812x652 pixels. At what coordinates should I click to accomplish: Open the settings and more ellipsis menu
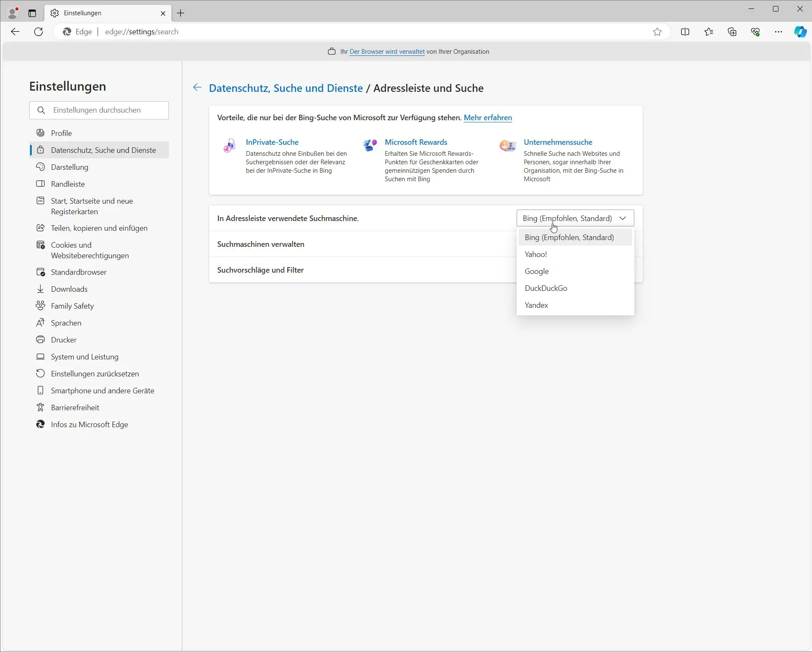click(x=778, y=32)
